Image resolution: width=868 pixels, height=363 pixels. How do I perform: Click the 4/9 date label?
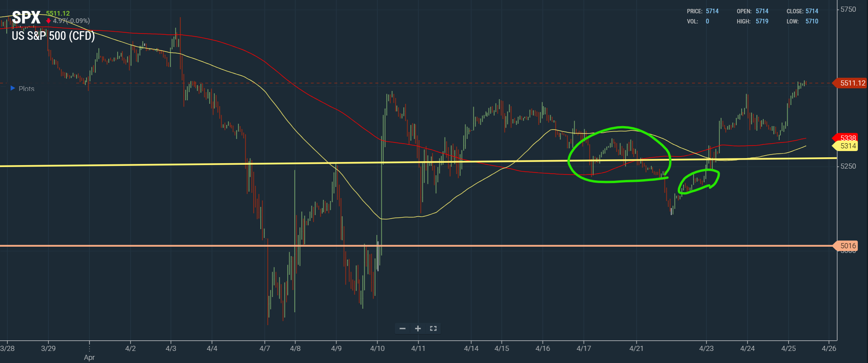336,348
